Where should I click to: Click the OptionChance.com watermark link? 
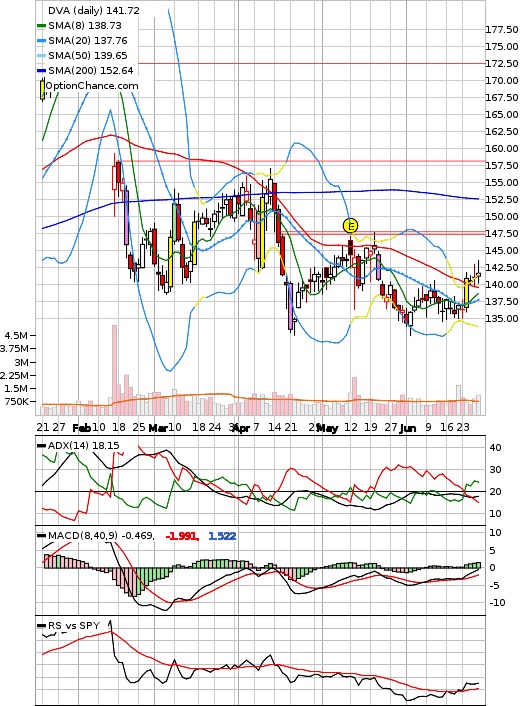92,86
